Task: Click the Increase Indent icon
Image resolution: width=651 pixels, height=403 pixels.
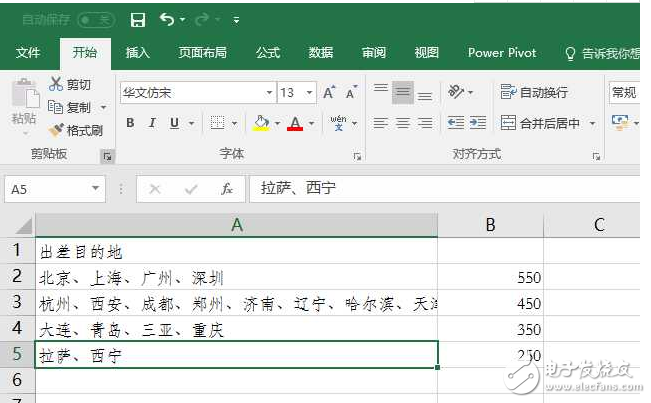Action: point(481,123)
